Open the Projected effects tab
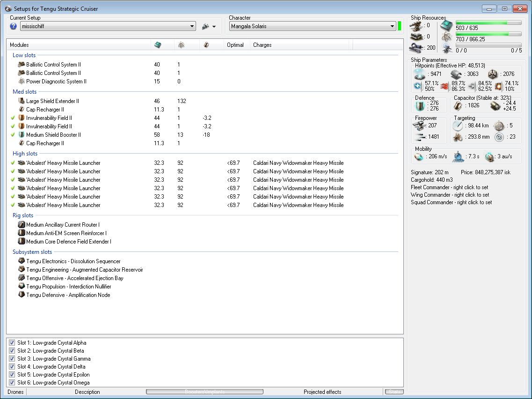The image size is (532, 399). (322, 392)
